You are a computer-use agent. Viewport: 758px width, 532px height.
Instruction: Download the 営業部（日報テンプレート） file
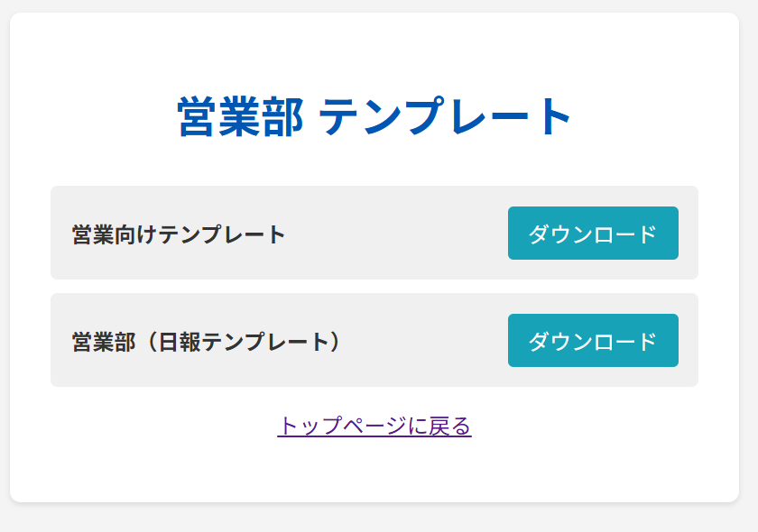(593, 340)
